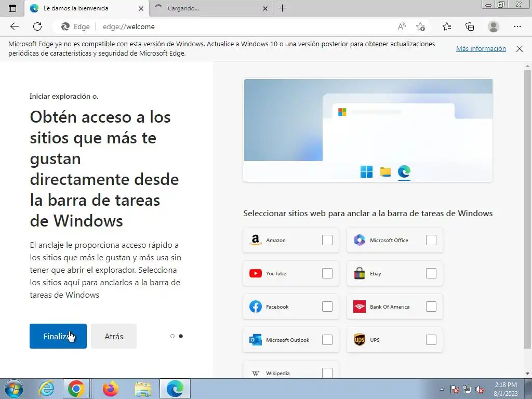Tick the Ebay checkbox
The width and height of the screenshot is (532, 399).
point(431,273)
